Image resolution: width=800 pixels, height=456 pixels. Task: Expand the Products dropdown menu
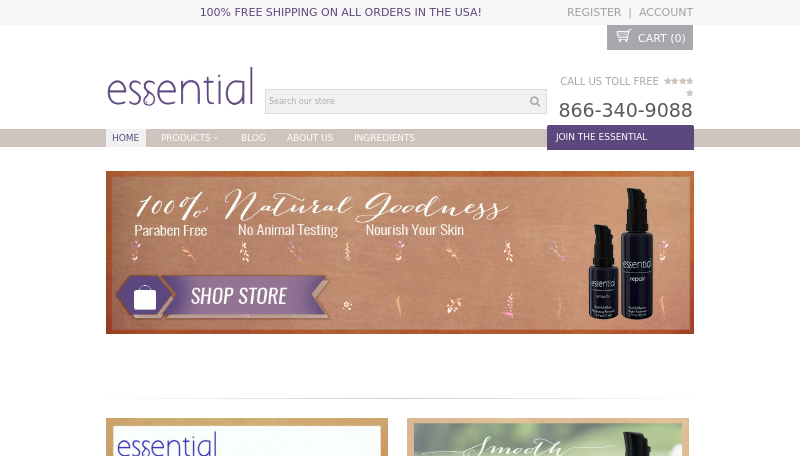(x=190, y=138)
